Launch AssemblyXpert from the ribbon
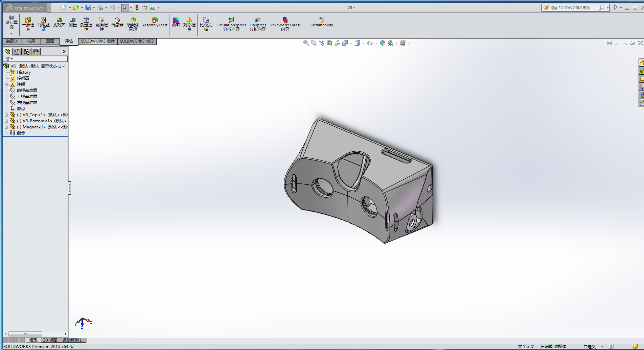 pyautogui.click(x=155, y=22)
